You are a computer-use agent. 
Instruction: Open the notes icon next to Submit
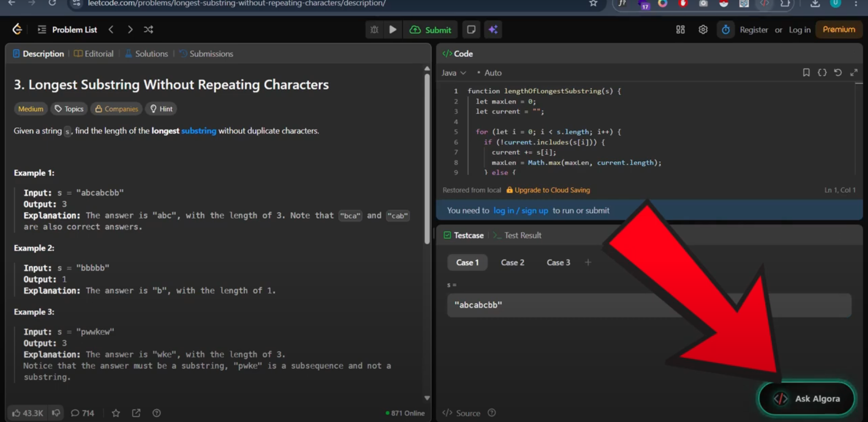(x=471, y=29)
